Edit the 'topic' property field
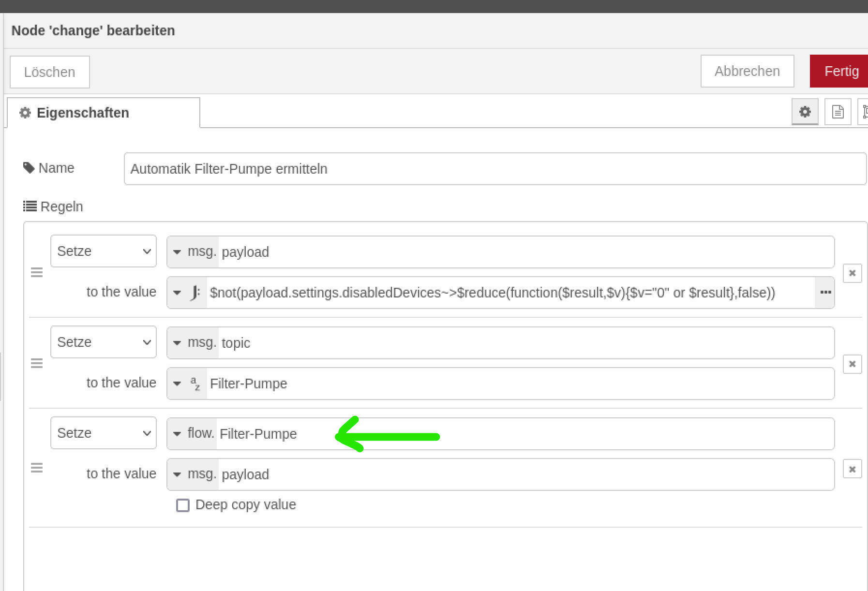 526,343
